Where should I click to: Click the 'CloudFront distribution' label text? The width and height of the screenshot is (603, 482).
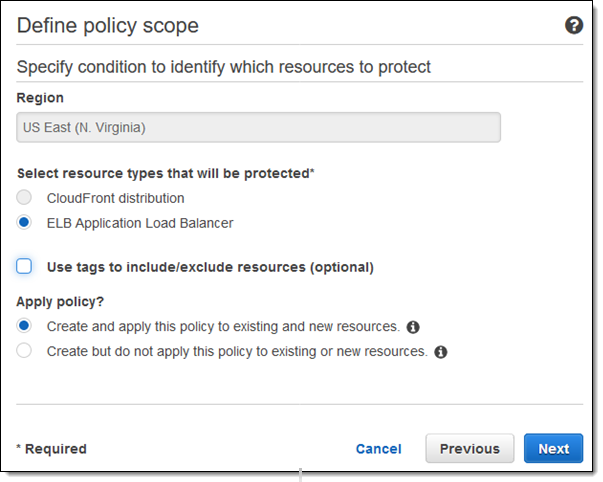click(115, 198)
